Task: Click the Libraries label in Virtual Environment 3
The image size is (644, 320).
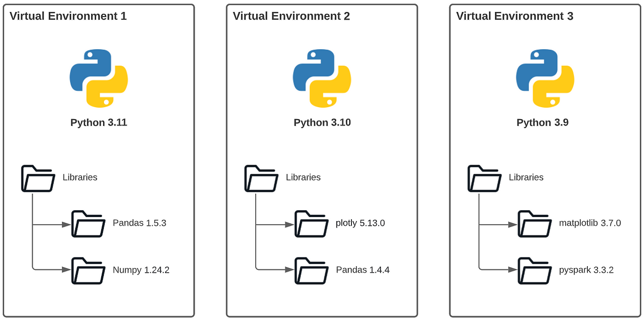Action: click(x=526, y=177)
